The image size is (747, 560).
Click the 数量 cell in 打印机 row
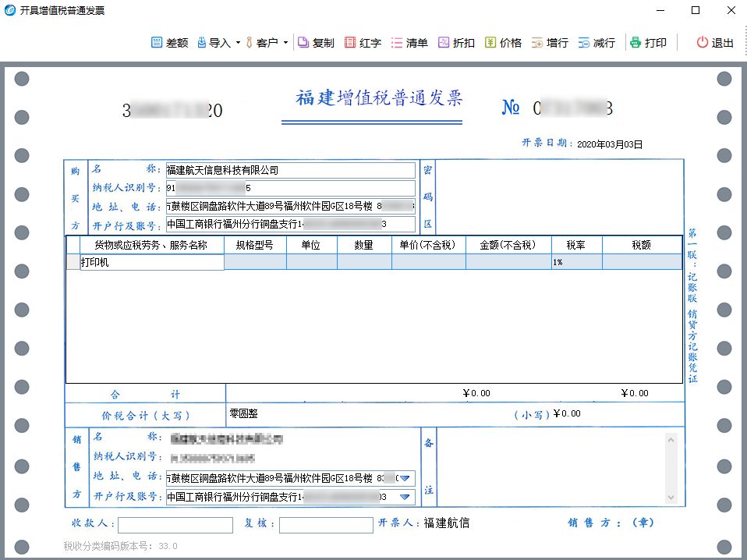tap(364, 261)
